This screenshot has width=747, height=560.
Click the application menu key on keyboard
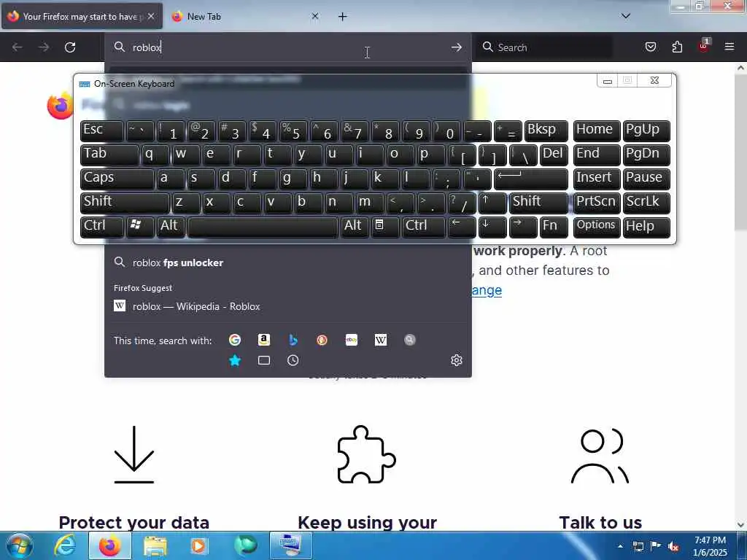[385, 227]
